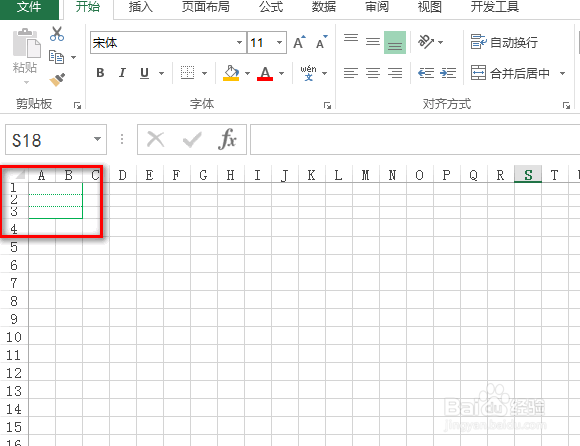Expand text orientation arrow
The width and height of the screenshot is (580, 446).
(441, 42)
